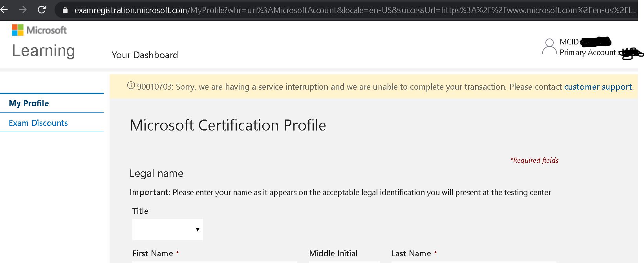Click the info icon in error banner
This screenshot has width=644, height=263.
tap(131, 86)
